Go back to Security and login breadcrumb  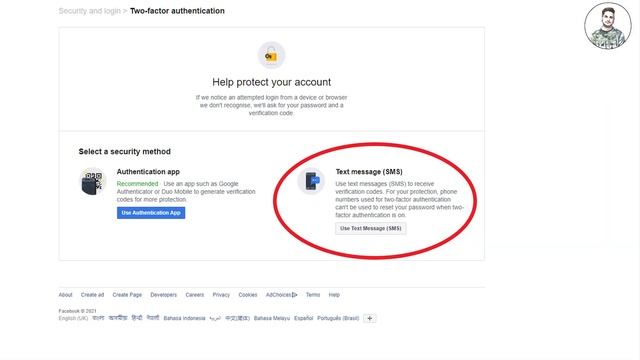pos(90,11)
